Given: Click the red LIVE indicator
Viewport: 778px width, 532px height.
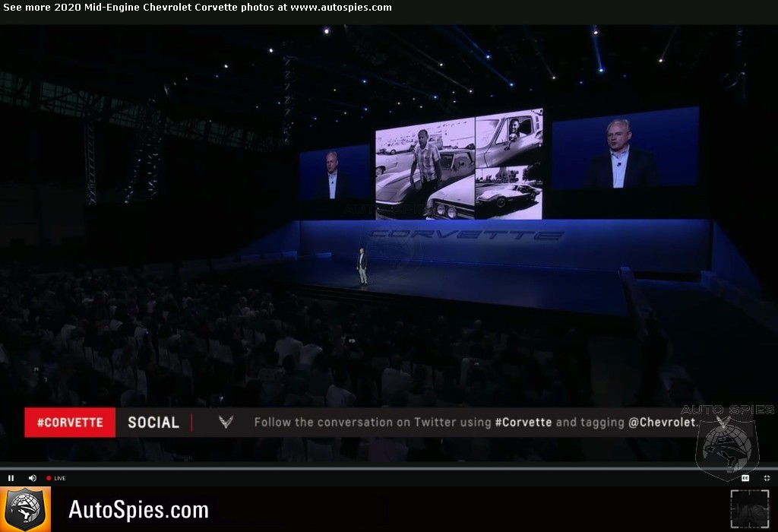Looking at the screenshot, I should [x=56, y=478].
